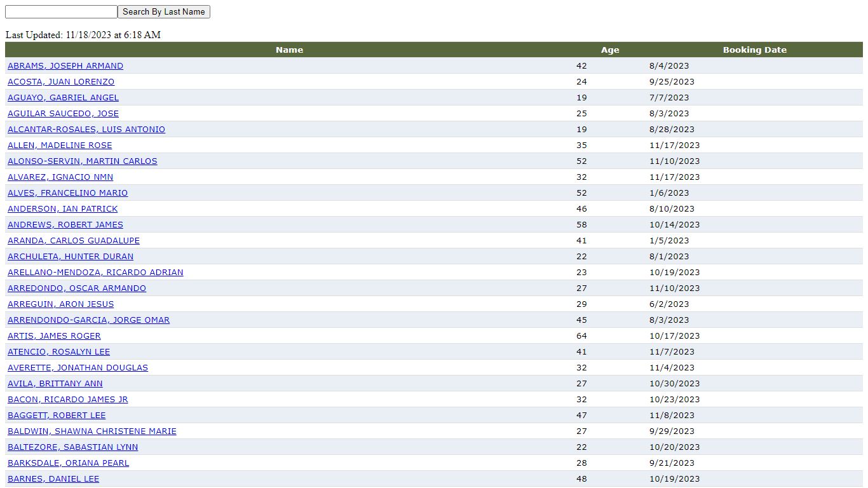Open ABRAMS, JOSEPH ARMAND record
This screenshot has width=868, height=488.
pyautogui.click(x=65, y=66)
